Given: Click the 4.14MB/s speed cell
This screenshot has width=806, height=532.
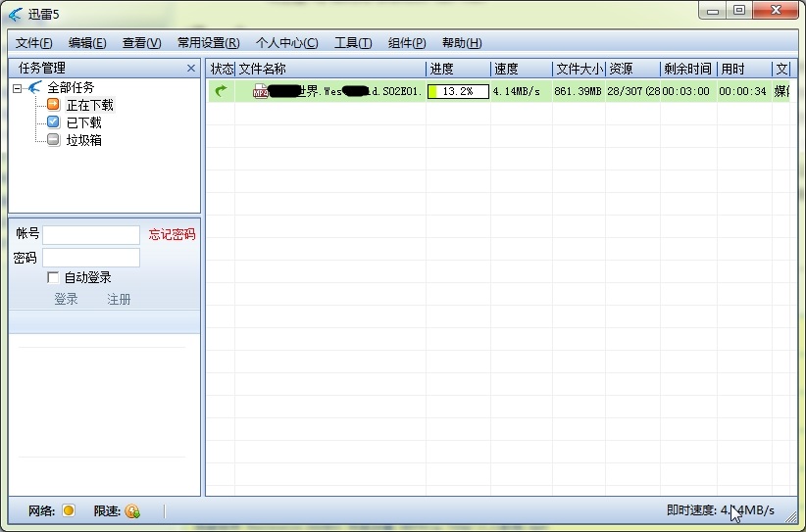Looking at the screenshot, I should (x=517, y=91).
